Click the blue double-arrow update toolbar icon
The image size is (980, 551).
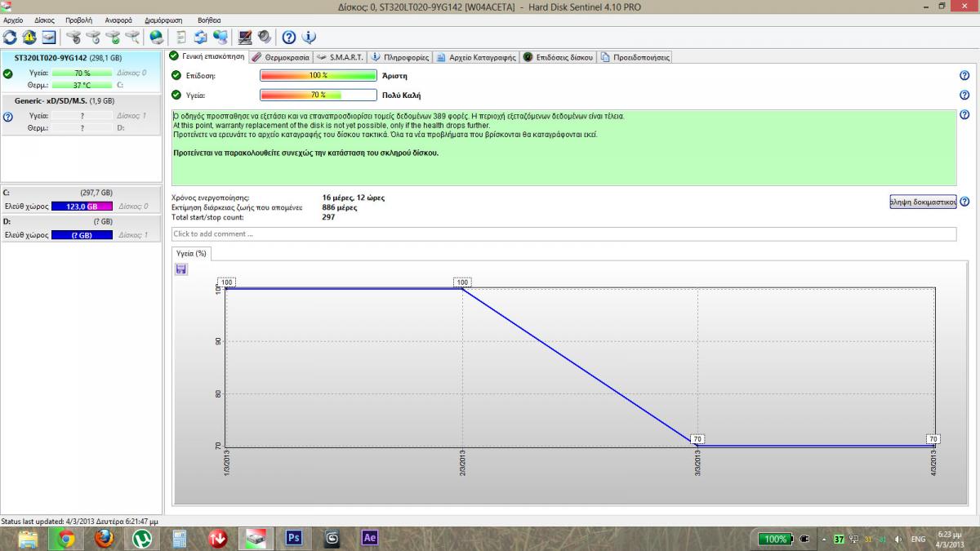[200, 37]
